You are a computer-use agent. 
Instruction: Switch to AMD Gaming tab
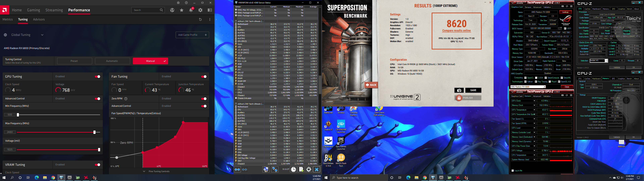(34, 10)
